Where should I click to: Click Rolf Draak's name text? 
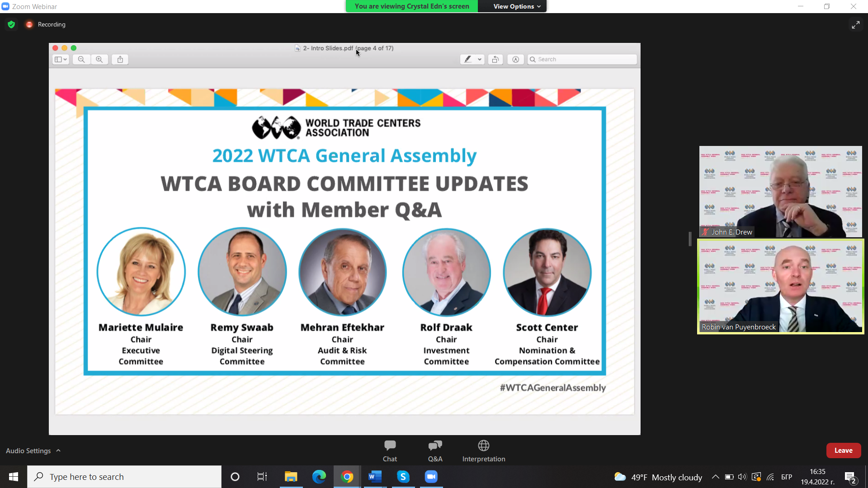pyautogui.click(x=446, y=327)
